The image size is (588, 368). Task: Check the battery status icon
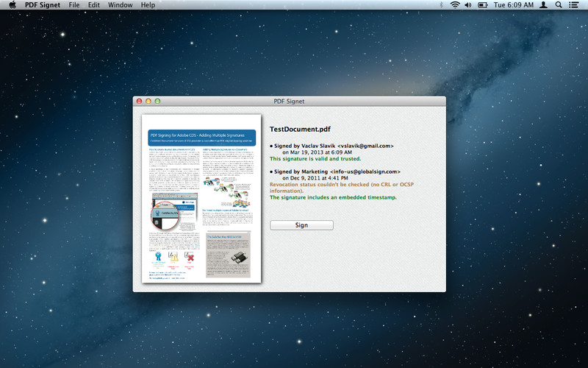482,5
